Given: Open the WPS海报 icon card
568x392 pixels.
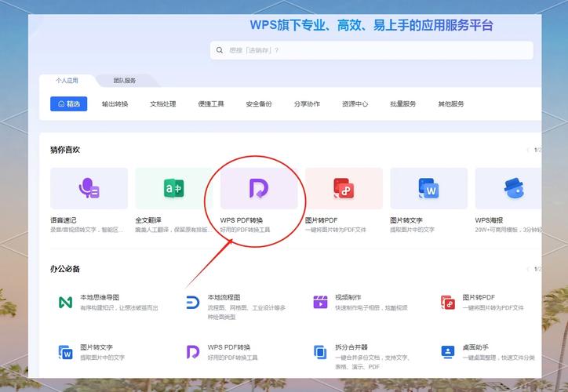Looking at the screenshot, I should point(508,188).
